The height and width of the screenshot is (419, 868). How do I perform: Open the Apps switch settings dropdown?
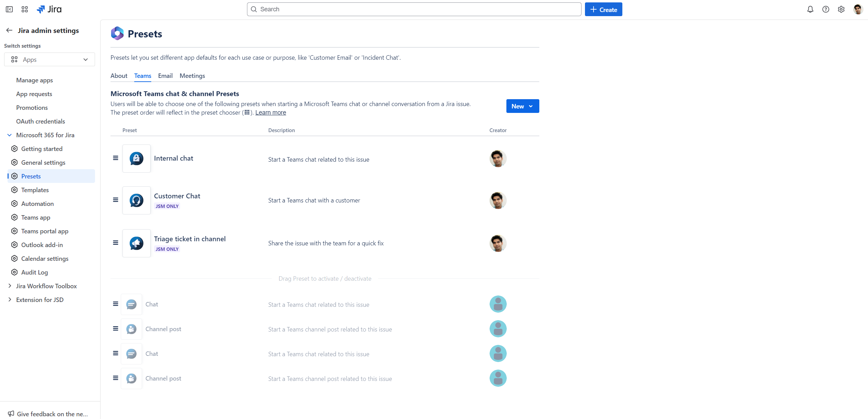point(49,59)
